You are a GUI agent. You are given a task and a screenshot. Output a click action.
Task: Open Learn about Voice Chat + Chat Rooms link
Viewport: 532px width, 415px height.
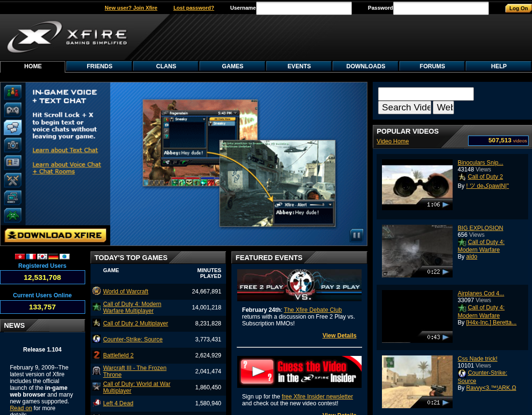tap(67, 168)
